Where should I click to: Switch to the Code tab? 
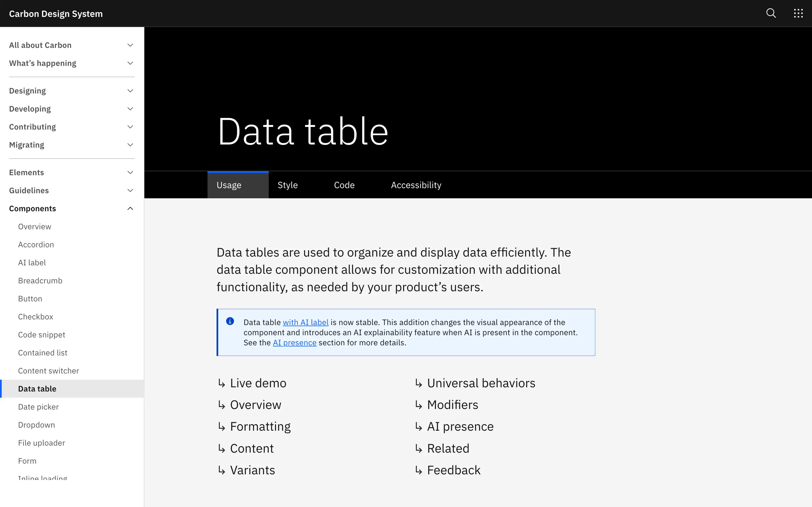pos(344,184)
